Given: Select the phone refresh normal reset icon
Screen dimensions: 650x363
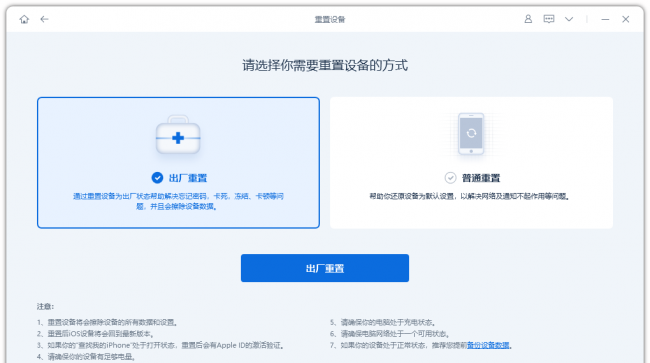Looking at the screenshot, I should (471, 134).
